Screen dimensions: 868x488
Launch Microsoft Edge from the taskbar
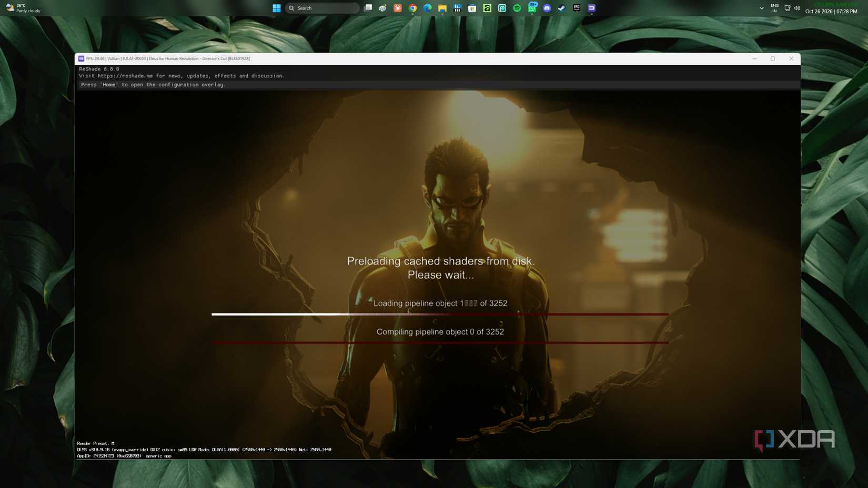pyautogui.click(x=428, y=8)
